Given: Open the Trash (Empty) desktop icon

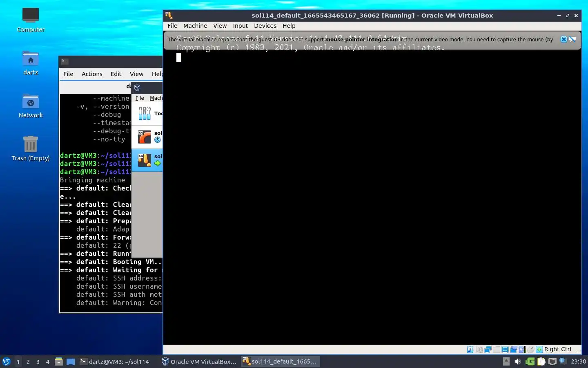Looking at the screenshot, I should click(x=31, y=149).
